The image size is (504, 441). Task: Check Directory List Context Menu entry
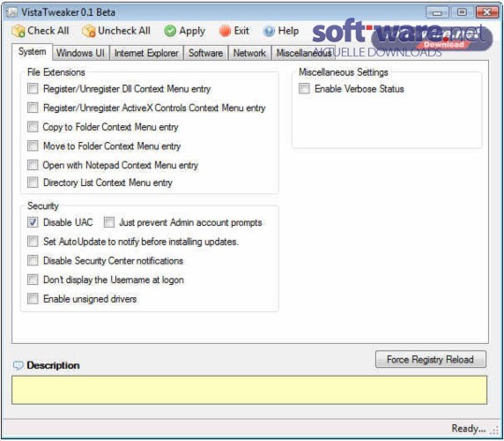[33, 183]
